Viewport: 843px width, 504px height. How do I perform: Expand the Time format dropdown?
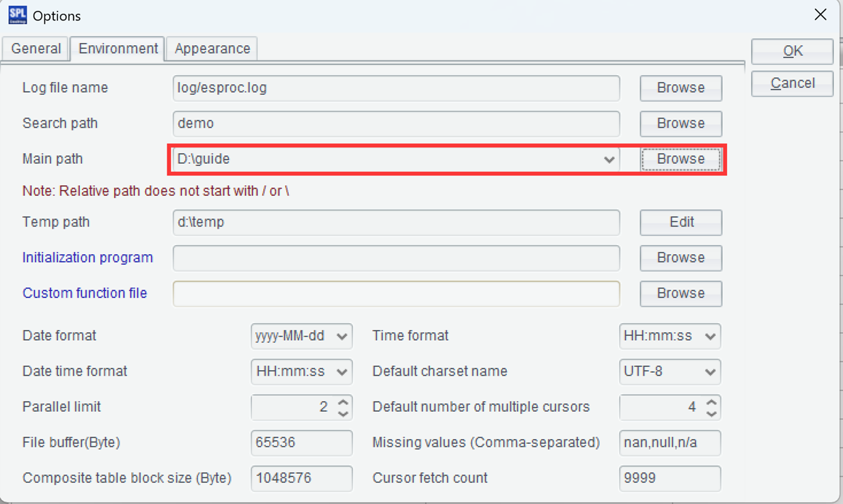point(710,336)
